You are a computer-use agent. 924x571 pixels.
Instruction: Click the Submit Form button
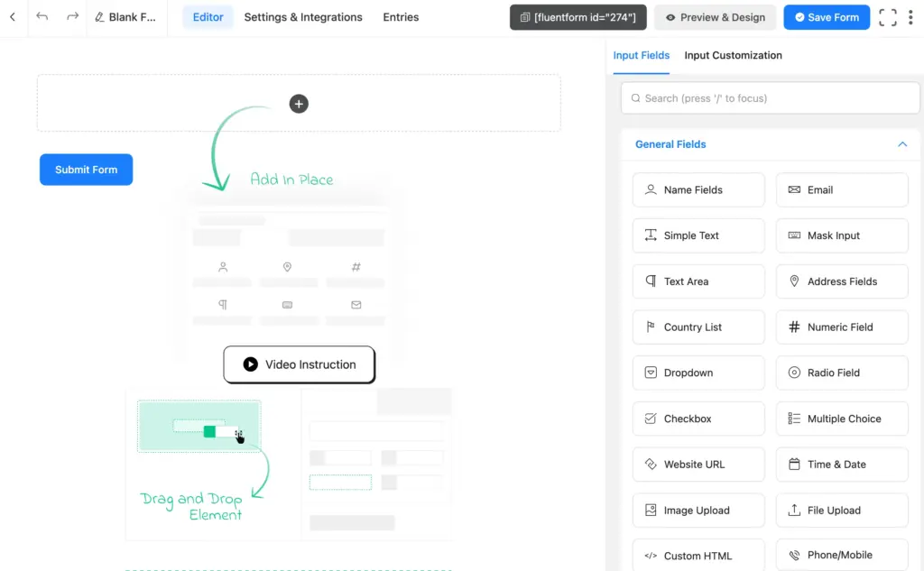86,169
